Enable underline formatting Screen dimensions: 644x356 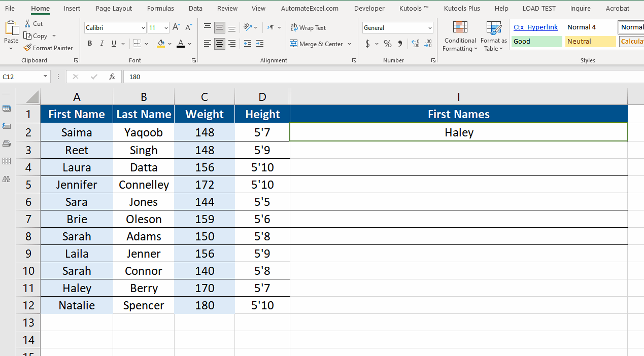113,44
